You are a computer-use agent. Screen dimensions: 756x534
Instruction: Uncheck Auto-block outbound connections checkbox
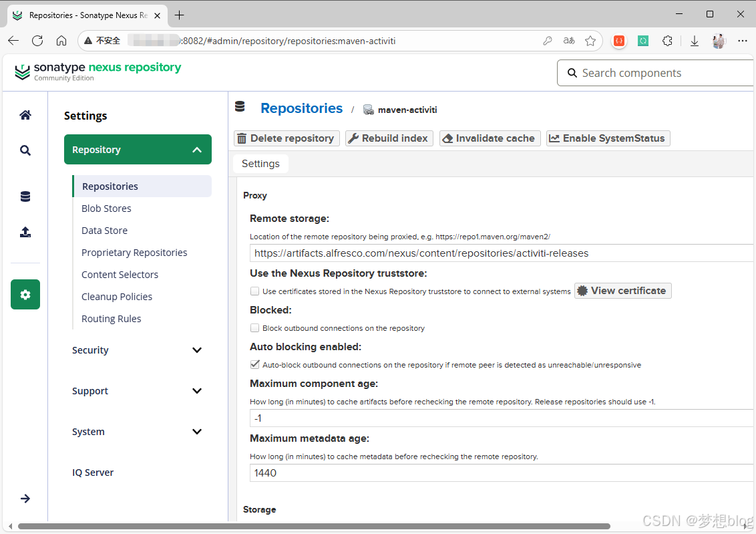click(x=254, y=365)
